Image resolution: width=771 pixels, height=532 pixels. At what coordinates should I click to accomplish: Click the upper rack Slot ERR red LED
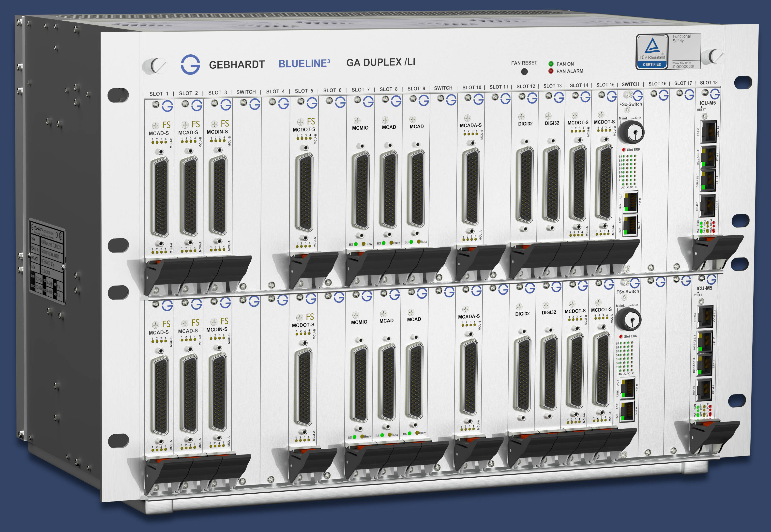pyautogui.click(x=623, y=150)
